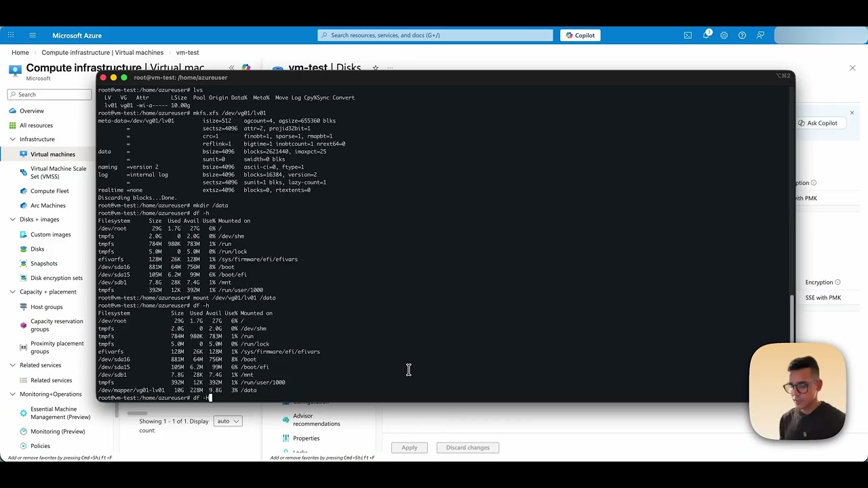Open Properties in vm-test menu
The width and height of the screenshot is (868, 488).
306,438
